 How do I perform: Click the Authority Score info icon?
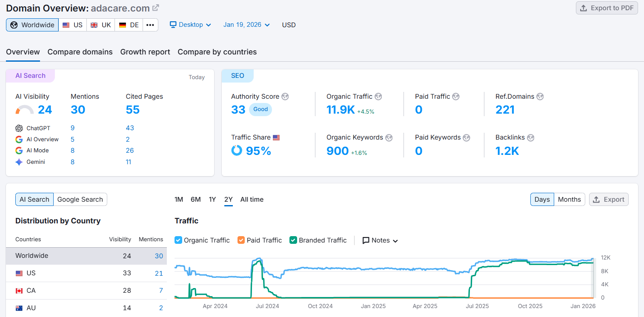284,97
